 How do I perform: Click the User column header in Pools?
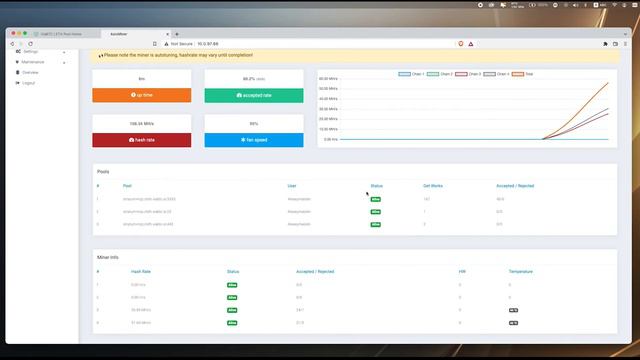click(x=292, y=186)
